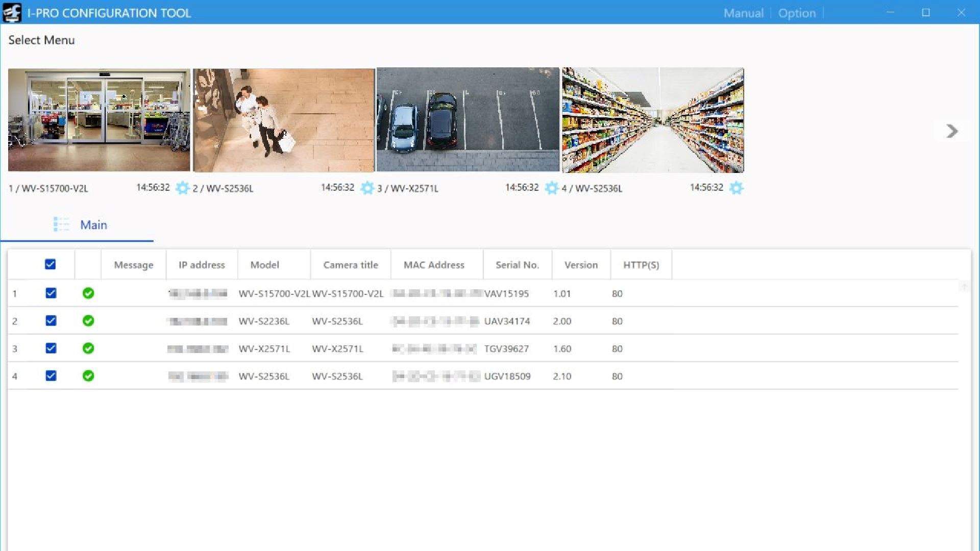
Task: Click the table scrollbar up arrow
Action: click(964, 287)
